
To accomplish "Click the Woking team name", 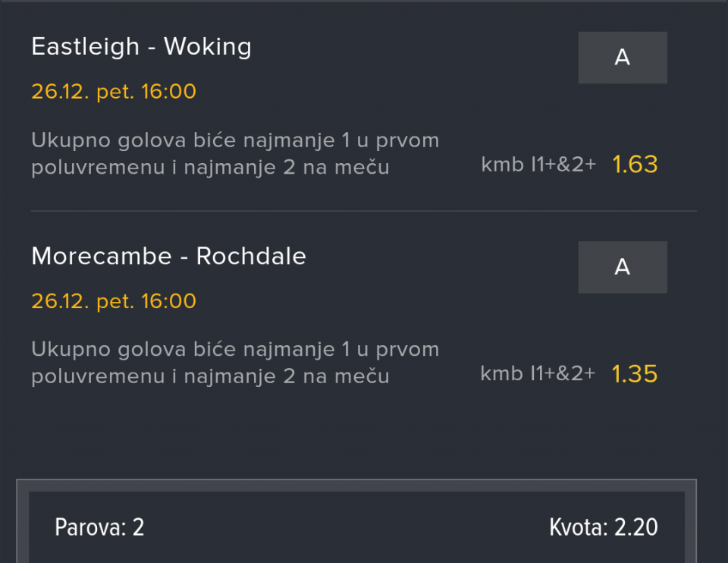I will tap(208, 47).
